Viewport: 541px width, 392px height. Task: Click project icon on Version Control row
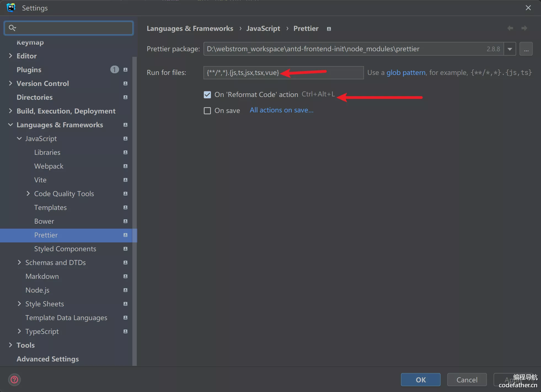[x=125, y=83]
